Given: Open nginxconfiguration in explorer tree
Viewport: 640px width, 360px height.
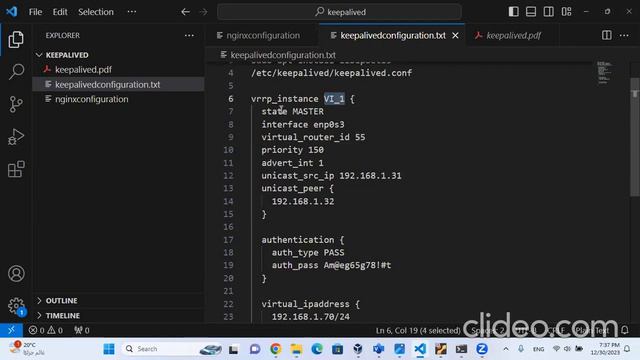Looking at the screenshot, I should coord(91,99).
